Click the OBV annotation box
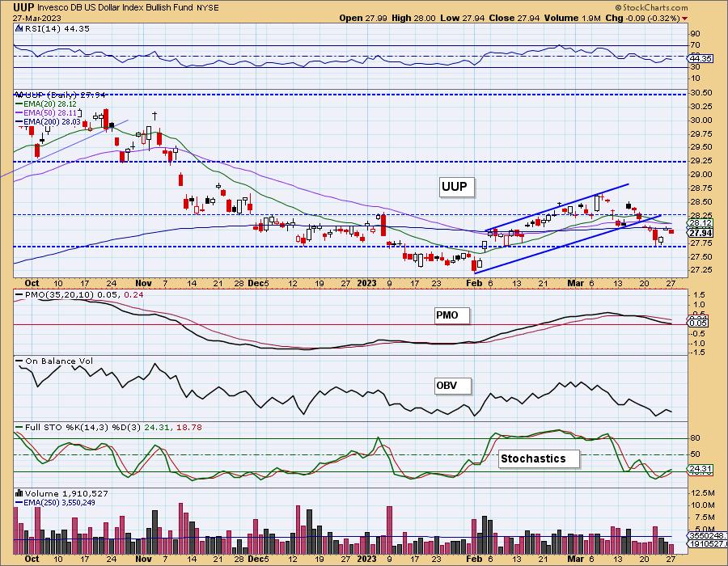Screen dimensions: 728x566 click(x=452, y=386)
